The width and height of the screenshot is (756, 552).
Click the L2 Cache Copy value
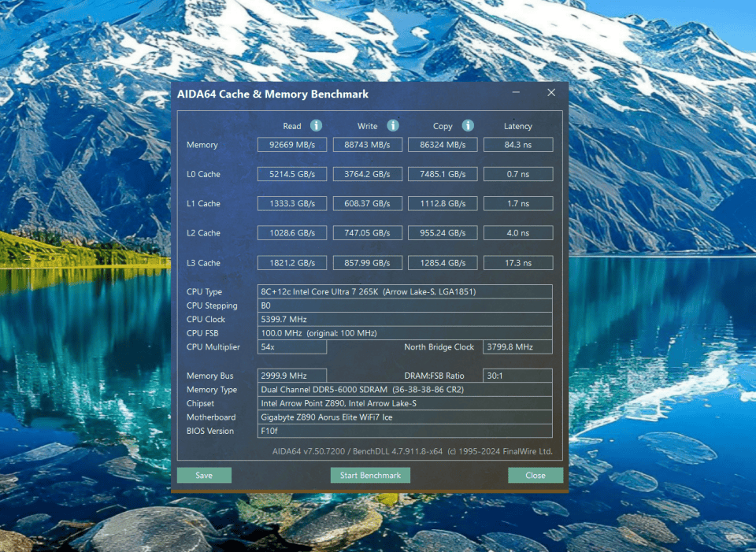point(443,233)
